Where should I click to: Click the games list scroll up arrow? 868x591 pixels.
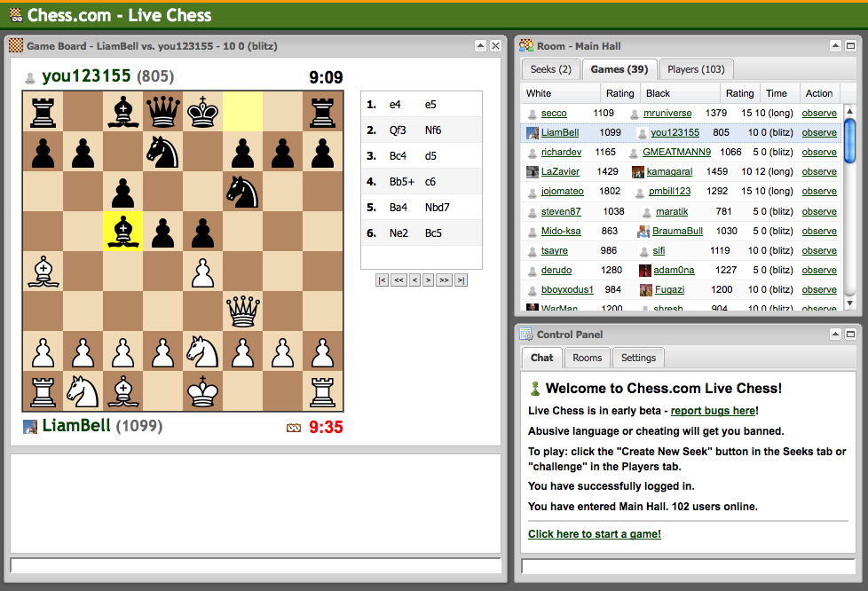point(849,111)
